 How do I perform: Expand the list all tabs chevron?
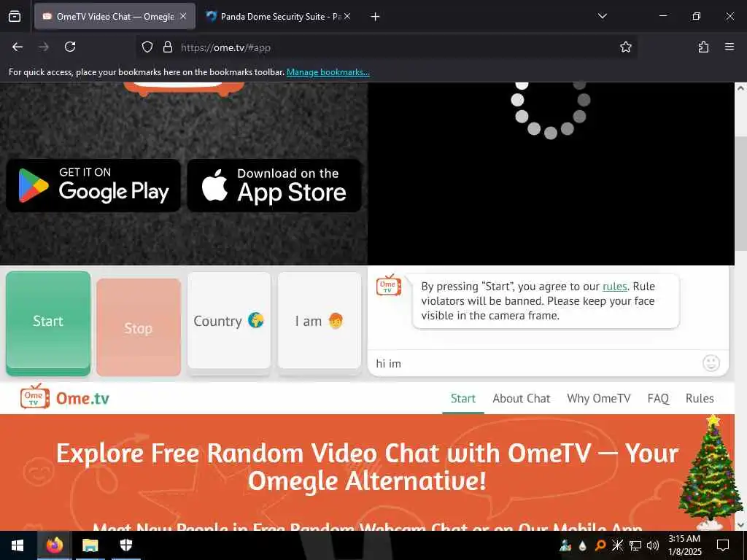click(x=602, y=16)
